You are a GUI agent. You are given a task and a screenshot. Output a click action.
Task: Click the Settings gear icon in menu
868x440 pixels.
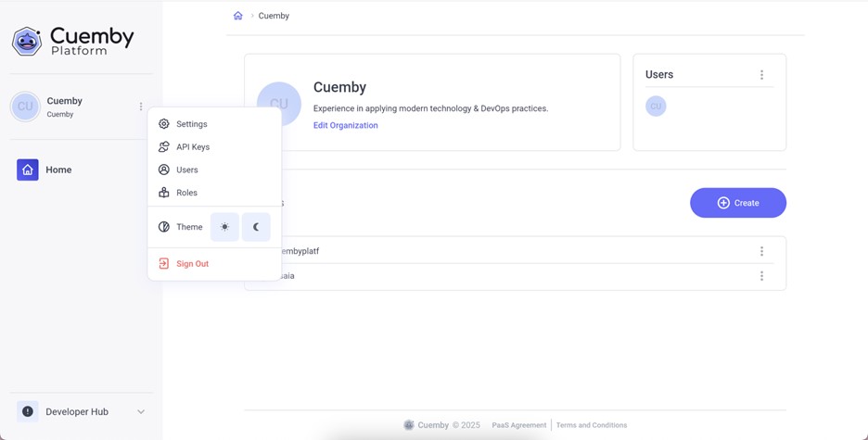(164, 124)
